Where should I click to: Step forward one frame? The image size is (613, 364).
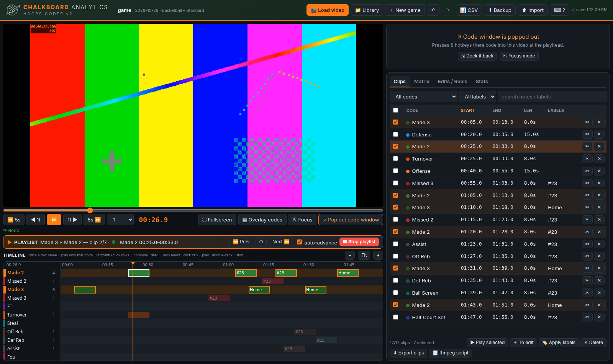coord(72,220)
